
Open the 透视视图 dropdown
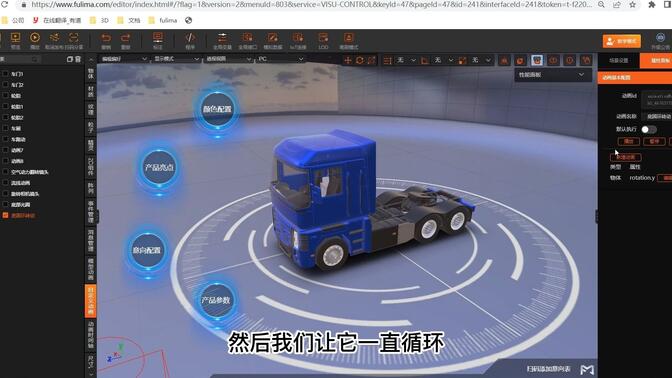click(228, 59)
